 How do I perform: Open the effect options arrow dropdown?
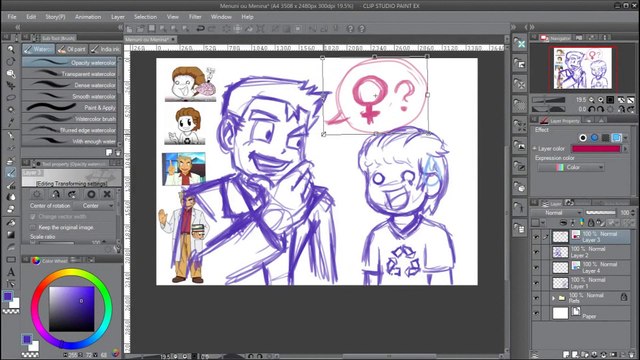click(626, 138)
